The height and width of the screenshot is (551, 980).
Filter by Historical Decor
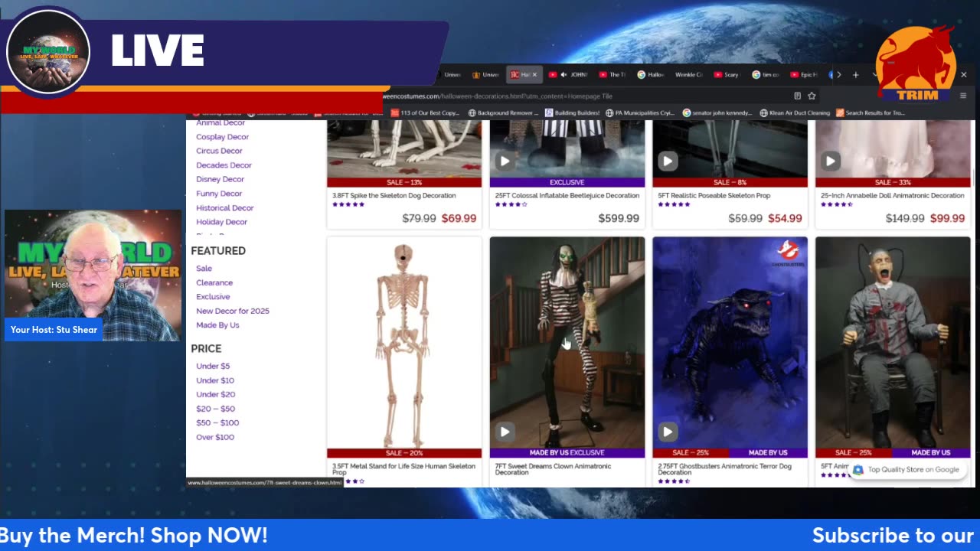224,208
